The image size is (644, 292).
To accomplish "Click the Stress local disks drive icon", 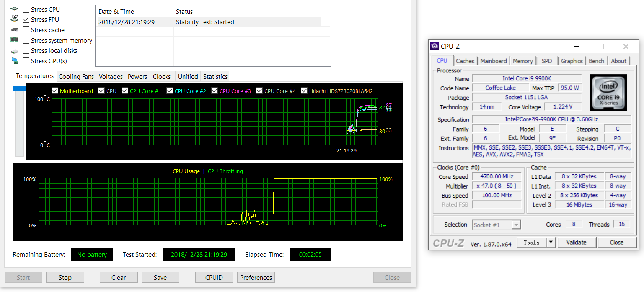I will pyautogui.click(x=15, y=51).
